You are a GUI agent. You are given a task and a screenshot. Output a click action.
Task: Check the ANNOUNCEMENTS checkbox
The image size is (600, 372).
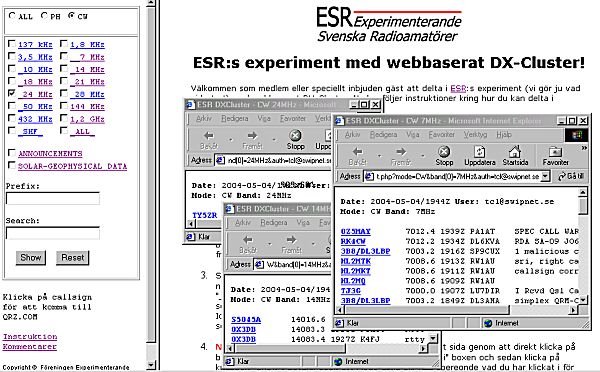tap(12, 153)
